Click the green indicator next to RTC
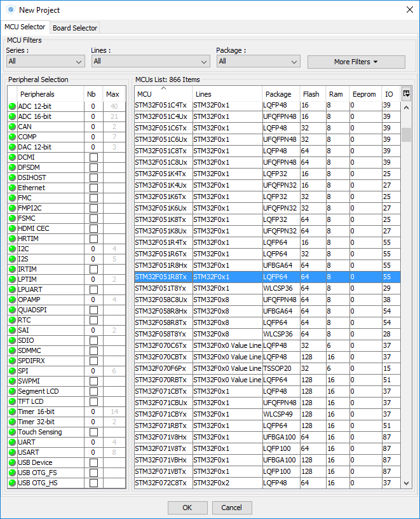 [x=12, y=321]
